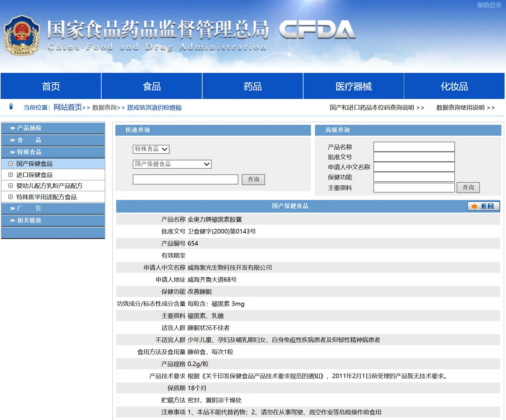The width and height of the screenshot is (506, 420).
Task: Focus the 批准文号 input field
Action: tap(414, 157)
